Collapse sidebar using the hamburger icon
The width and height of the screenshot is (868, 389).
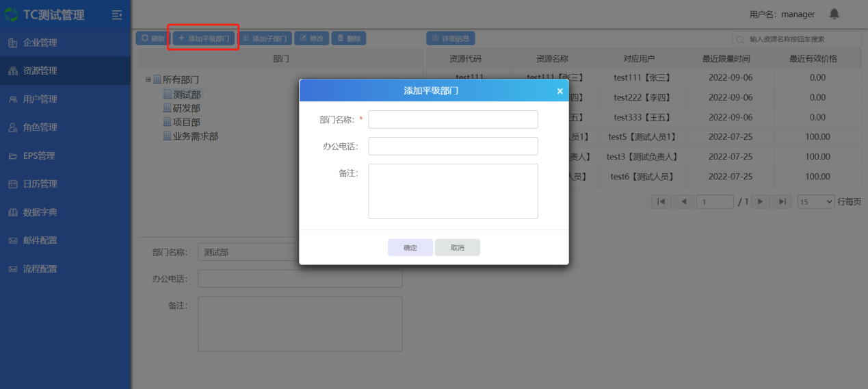click(x=117, y=14)
